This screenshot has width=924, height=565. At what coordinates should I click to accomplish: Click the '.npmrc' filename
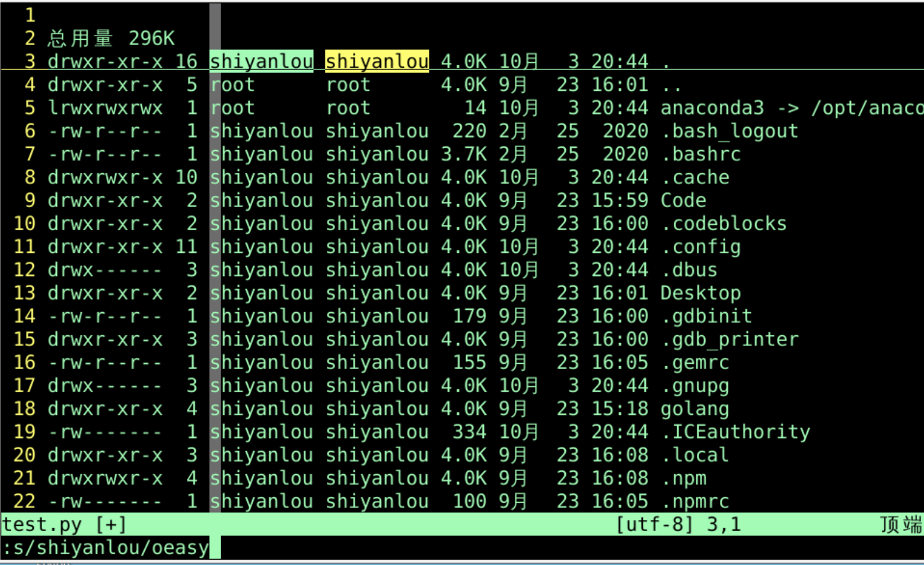pyautogui.click(x=696, y=501)
